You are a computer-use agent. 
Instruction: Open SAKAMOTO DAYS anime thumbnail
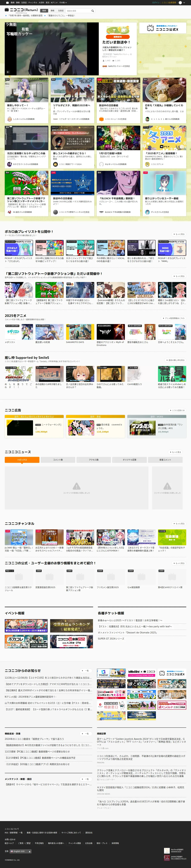[x=80, y=332]
